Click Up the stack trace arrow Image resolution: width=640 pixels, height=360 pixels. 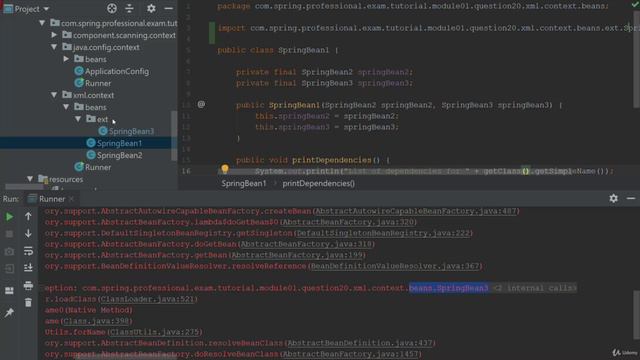pyautogui.click(x=28, y=216)
